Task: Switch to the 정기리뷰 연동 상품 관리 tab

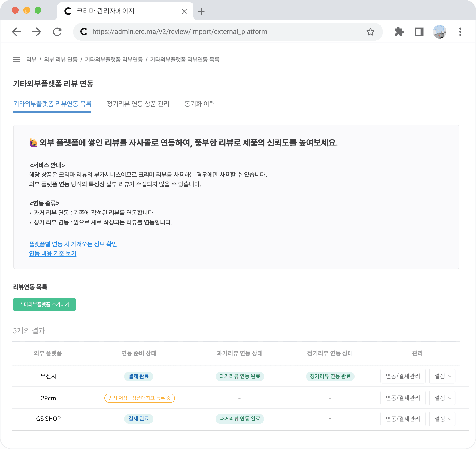Action: point(138,104)
